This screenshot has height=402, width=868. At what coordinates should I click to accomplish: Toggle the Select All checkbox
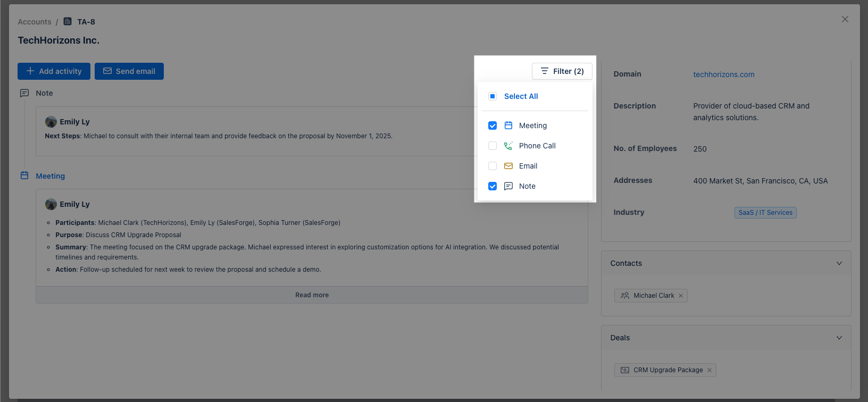pos(493,96)
